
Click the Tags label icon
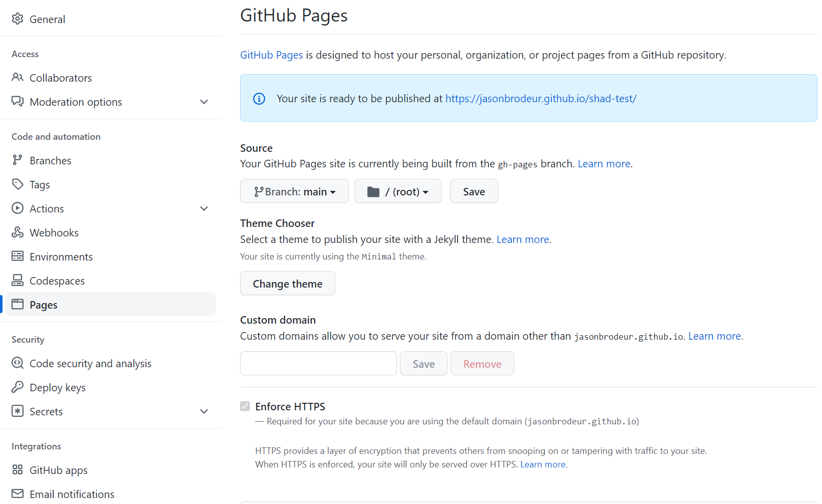pos(18,184)
